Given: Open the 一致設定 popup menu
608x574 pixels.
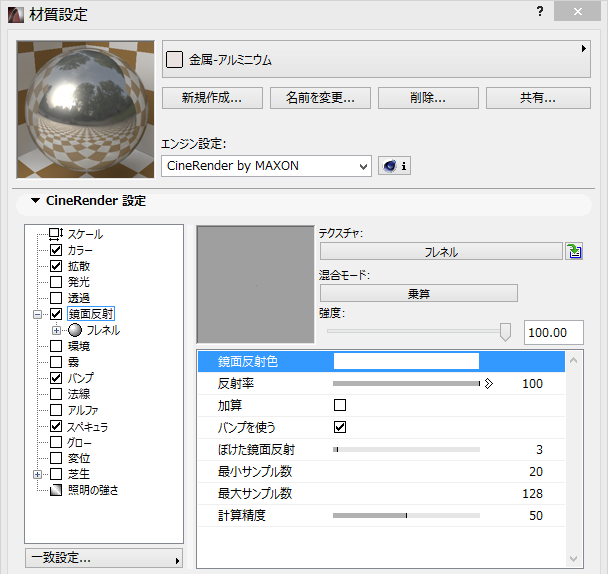Looking at the screenshot, I should tap(104, 558).
